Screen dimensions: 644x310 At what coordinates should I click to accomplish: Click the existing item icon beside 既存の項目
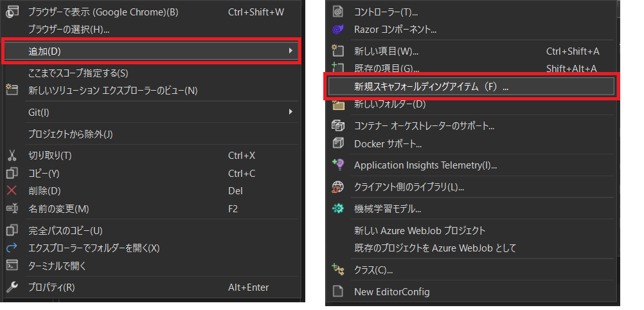337,68
